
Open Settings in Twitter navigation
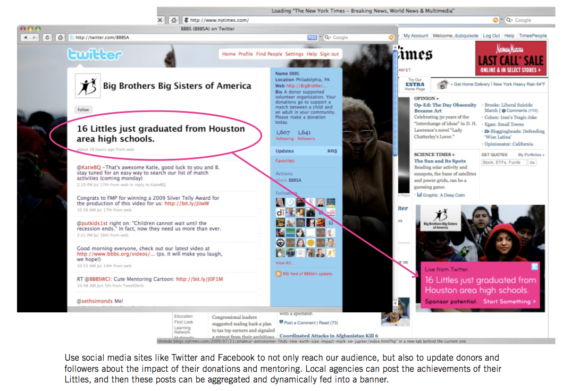click(294, 54)
